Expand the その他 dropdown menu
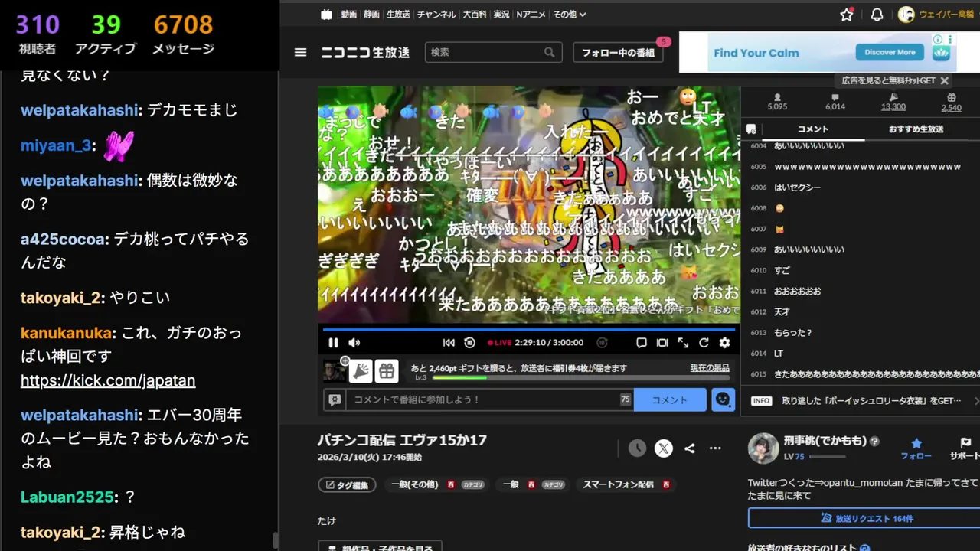Image resolution: width=980 pixels, height=551 pixels. pyautogui.click(x=569, y=14)
